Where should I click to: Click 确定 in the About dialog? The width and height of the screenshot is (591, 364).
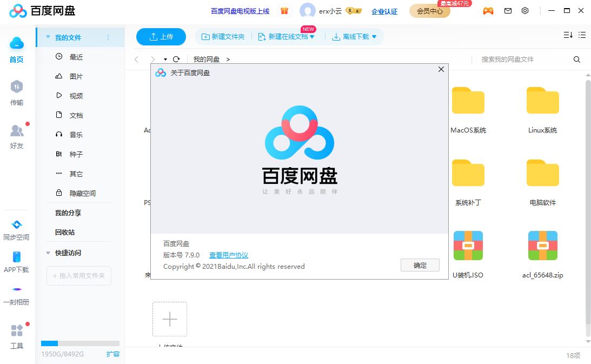click(x=420, y=265)
